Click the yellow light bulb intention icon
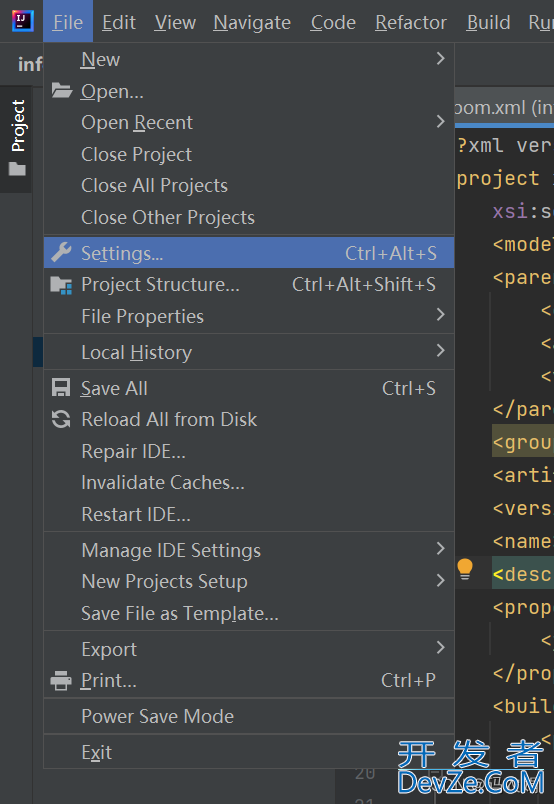Screen dimensions: 554x804 click(x=465, y=569)
